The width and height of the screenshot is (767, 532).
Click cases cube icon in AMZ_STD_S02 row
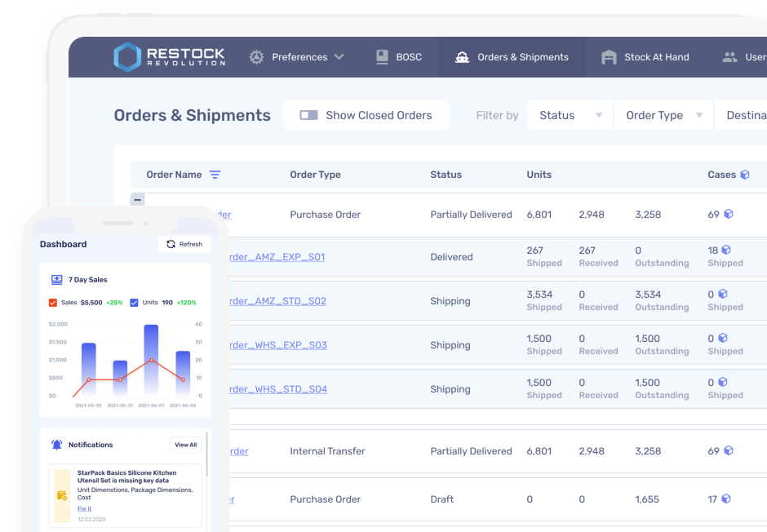tap(723, 294)
